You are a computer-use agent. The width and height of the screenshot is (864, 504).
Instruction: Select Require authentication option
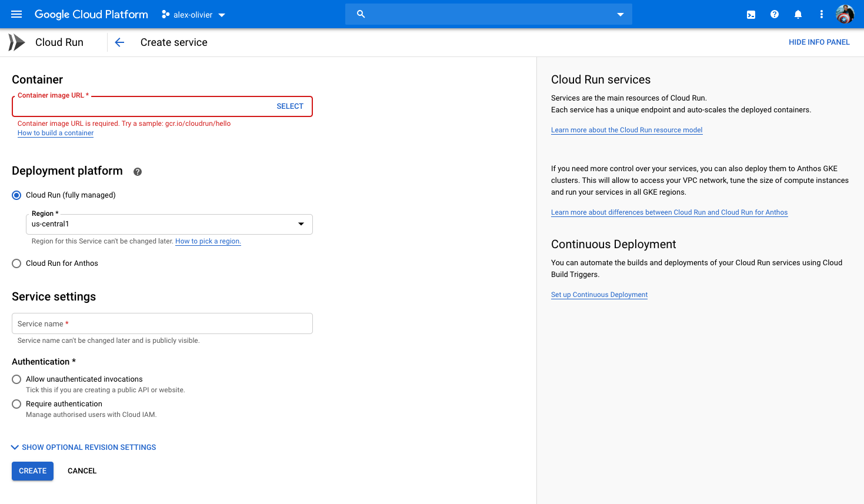[16, 404]
